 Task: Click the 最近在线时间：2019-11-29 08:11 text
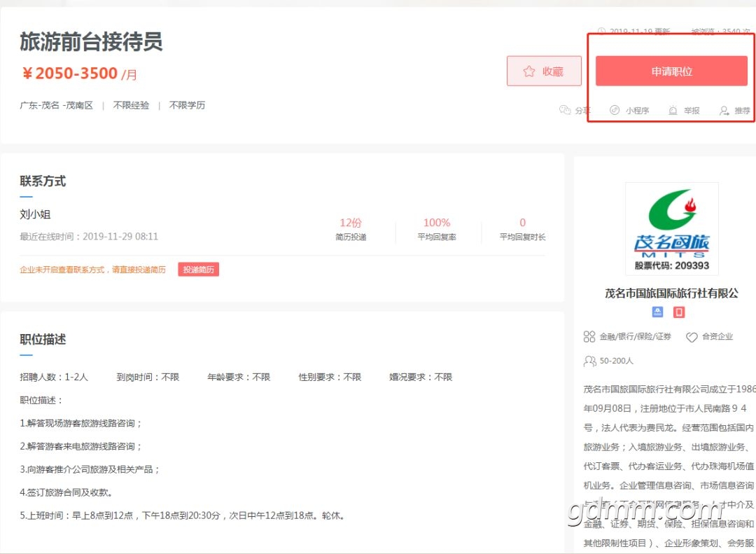(89, 237)
